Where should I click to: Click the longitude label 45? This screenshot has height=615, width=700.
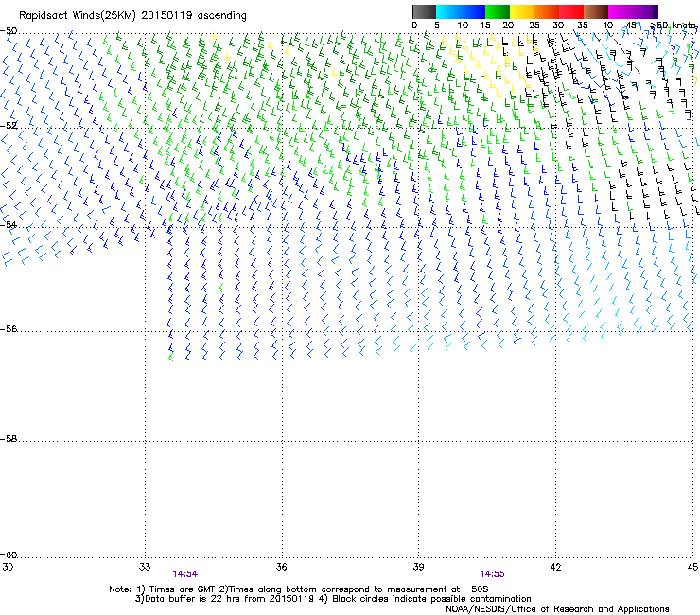click(692, 567)
